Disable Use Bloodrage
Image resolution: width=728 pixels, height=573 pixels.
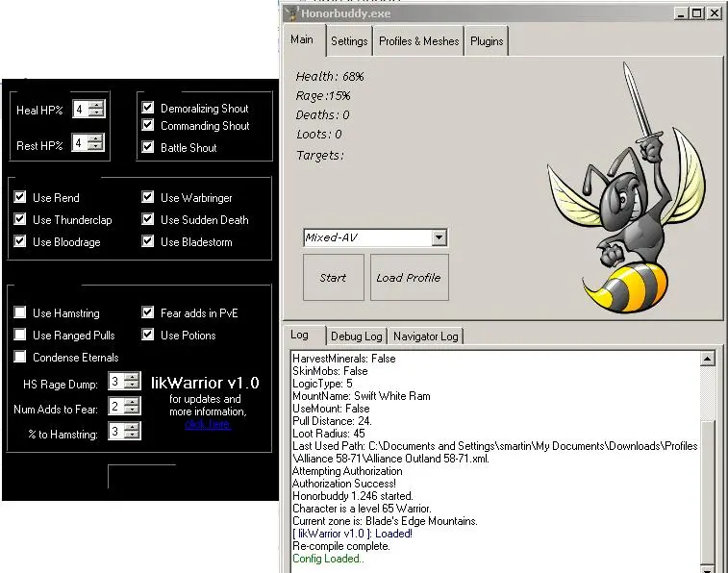(20, 241)
